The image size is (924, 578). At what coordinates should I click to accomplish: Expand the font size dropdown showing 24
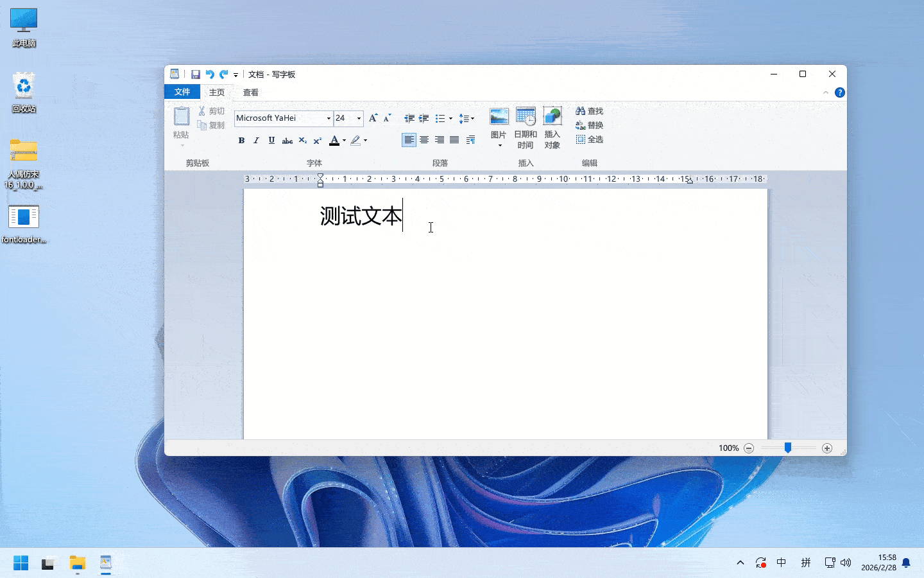pos(359,118)
